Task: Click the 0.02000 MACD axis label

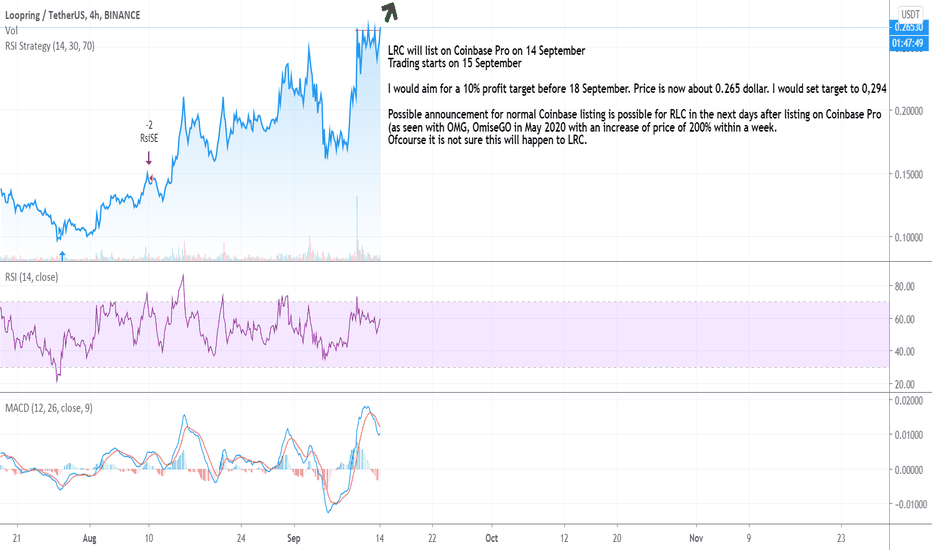Action: coord(909,401)
